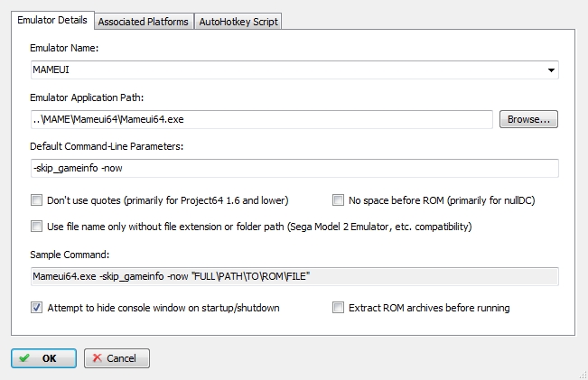The height and width of the screenshot is (380, 588).
Task: Open the Associated Platforms tab
Action: [144, 22]
